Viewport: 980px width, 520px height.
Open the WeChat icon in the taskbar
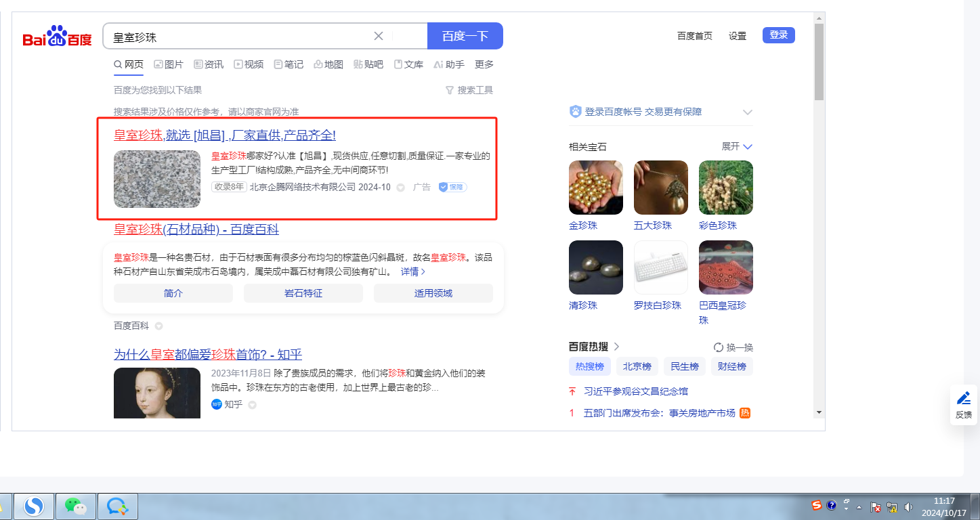[75, 506]
